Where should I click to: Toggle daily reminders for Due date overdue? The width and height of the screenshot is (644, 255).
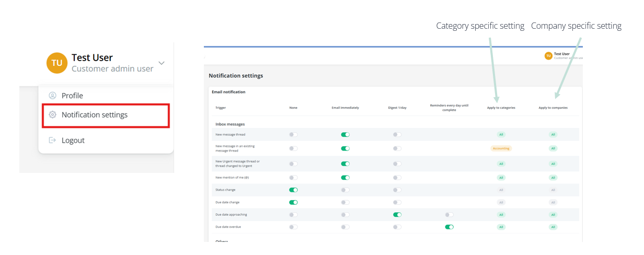coord(449,227)
